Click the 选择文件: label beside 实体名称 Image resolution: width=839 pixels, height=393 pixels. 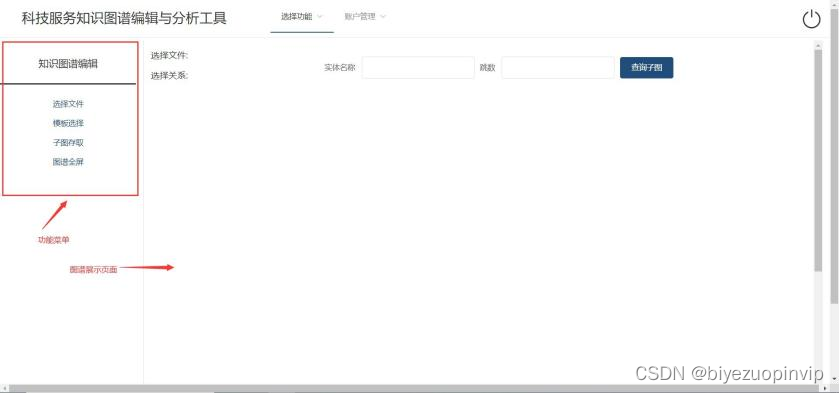tap(170, 55)
